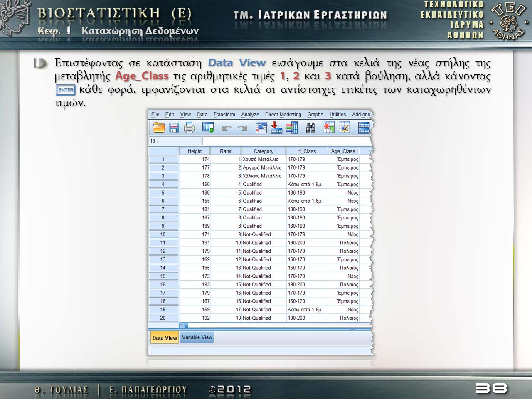The image size is (532, 399).
Task: Open the Edit menu
Action: 170,114
